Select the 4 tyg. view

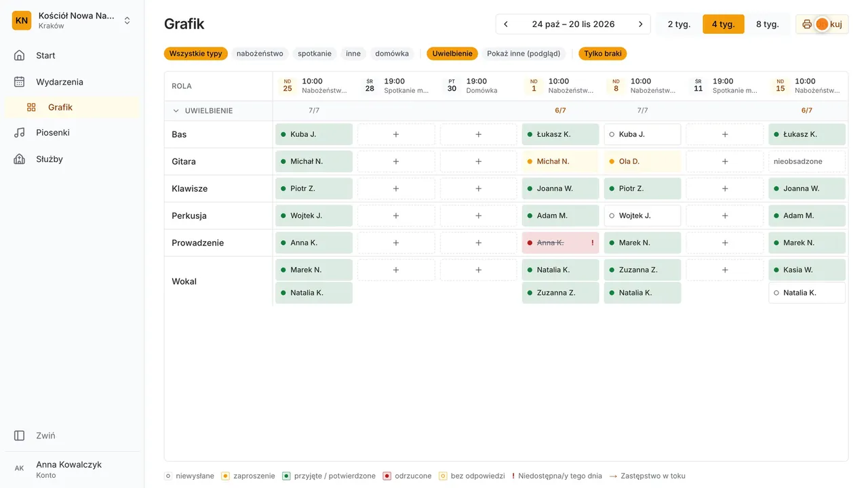tap(724, 24)
